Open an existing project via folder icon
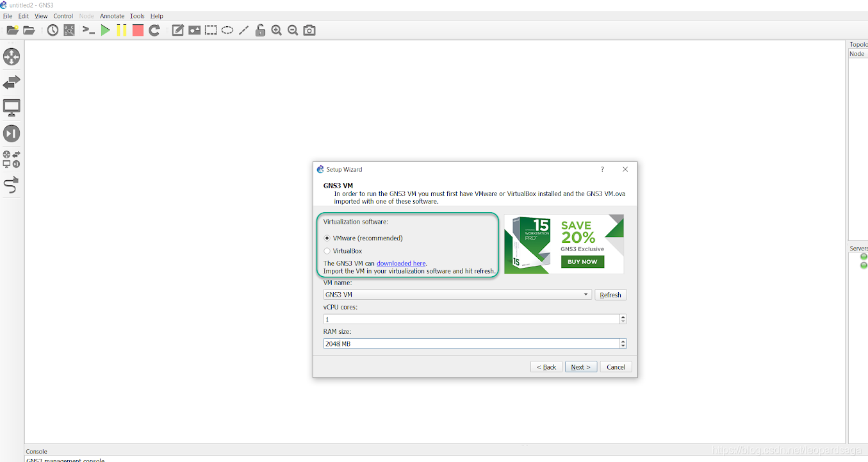Image resolution: width=868 pixels, height=462 pixels. 29,30
